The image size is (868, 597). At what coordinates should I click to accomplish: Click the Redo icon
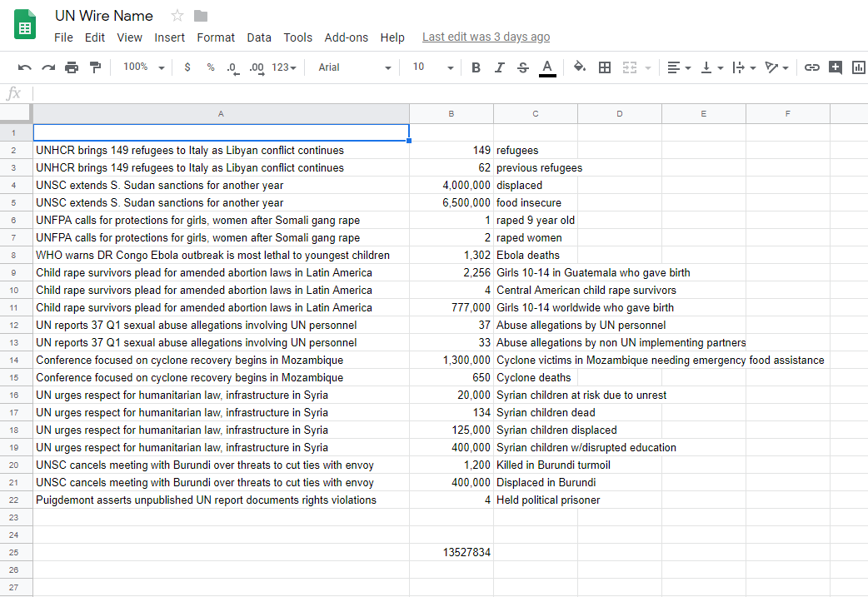coord(48,67)
